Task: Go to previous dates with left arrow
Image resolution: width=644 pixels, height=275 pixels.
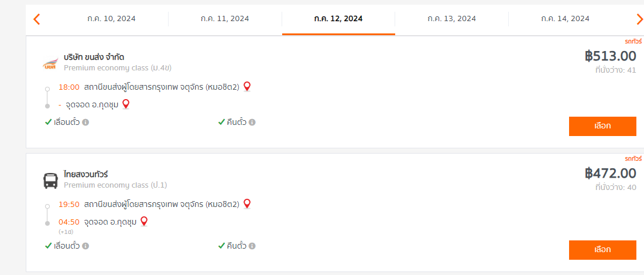Action: [36, 19]
